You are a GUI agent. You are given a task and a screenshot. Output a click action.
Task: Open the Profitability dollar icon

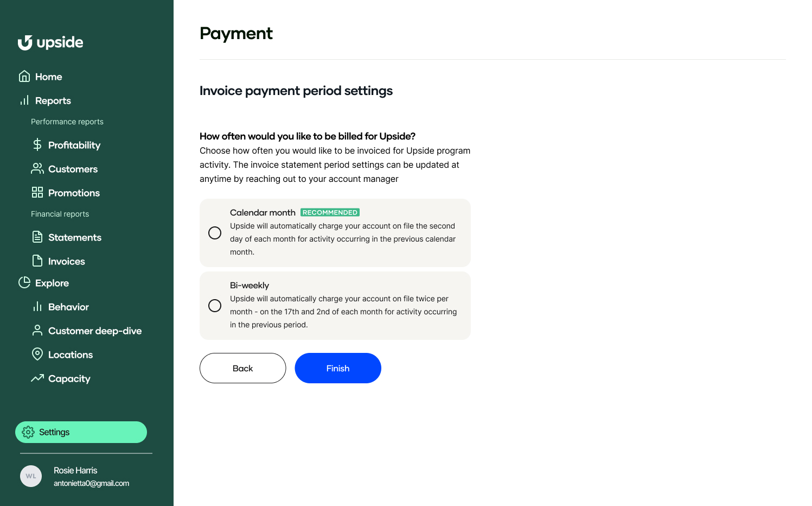point(37,144)
